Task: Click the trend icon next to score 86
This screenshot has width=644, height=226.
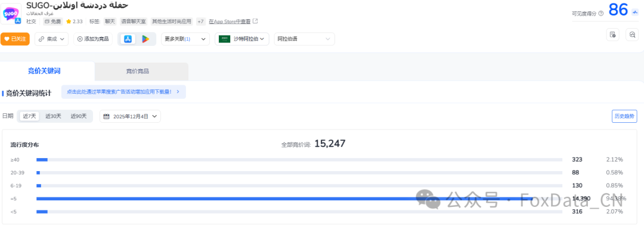Action: pyautogui.click(x=634, y=12)
